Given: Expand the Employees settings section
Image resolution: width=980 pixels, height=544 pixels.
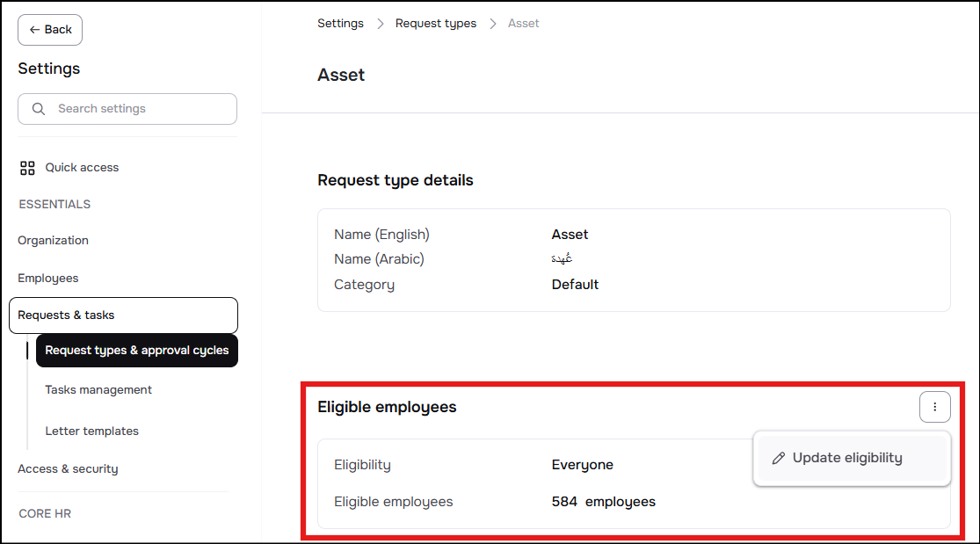Looking at the screenshot, I should click(48, 279).
